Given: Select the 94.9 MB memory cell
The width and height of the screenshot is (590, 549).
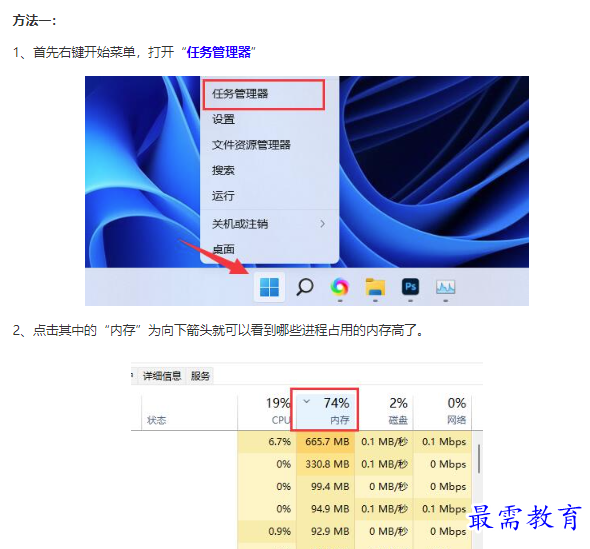Looking at the screenshot, I should [x=325, y=509].
